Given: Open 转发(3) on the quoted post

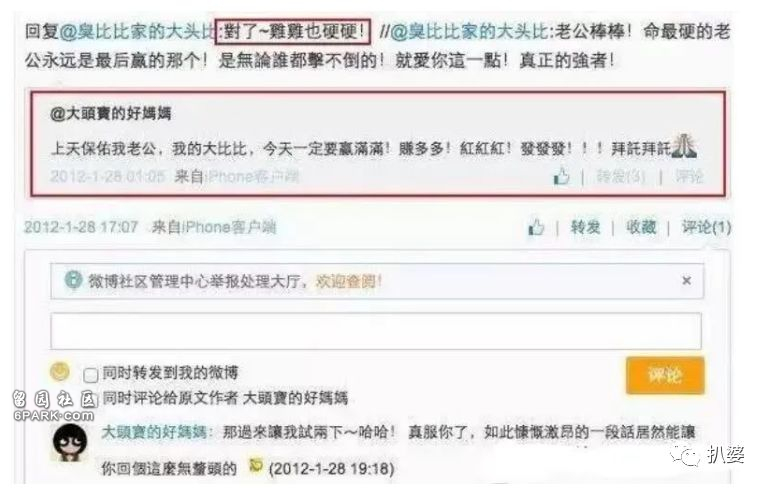Looking at the screenshot, I should (620, 176).
